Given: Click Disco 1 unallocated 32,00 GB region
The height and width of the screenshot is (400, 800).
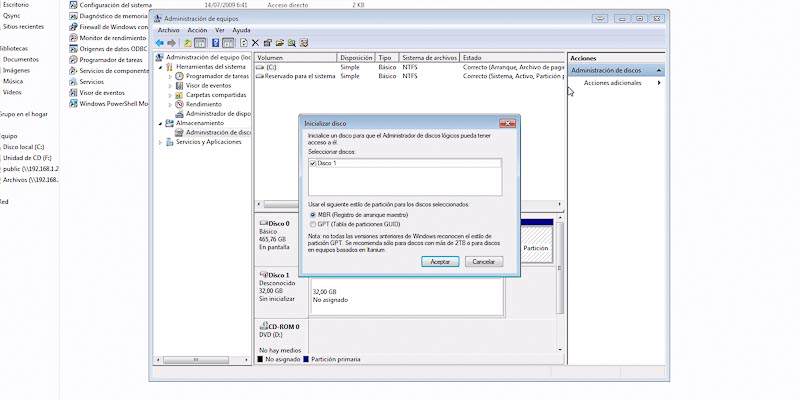Looking at the screenshot, I should pyautogui.click(x=406, y=296).
